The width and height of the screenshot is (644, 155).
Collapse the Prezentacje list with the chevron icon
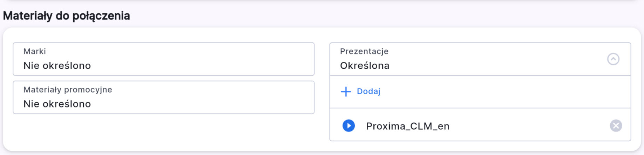[613, 59]
